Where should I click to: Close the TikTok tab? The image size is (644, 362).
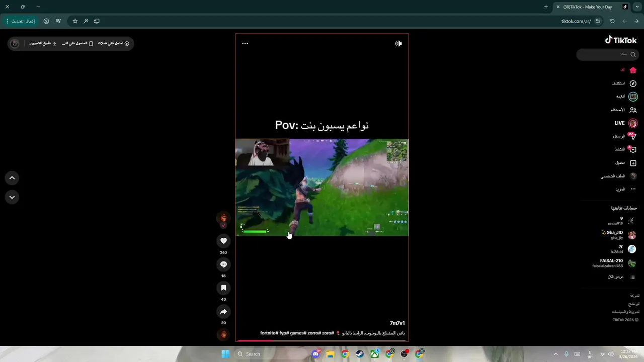coord(558,7)
